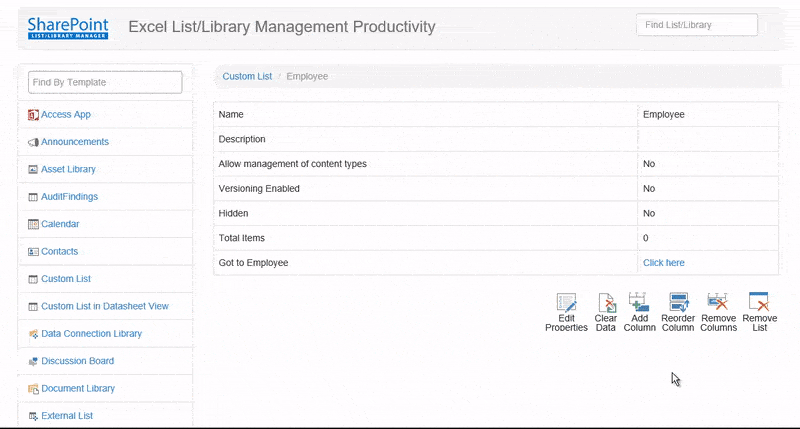
Task: Click the Hidden row label
Action: pos(233,213)
